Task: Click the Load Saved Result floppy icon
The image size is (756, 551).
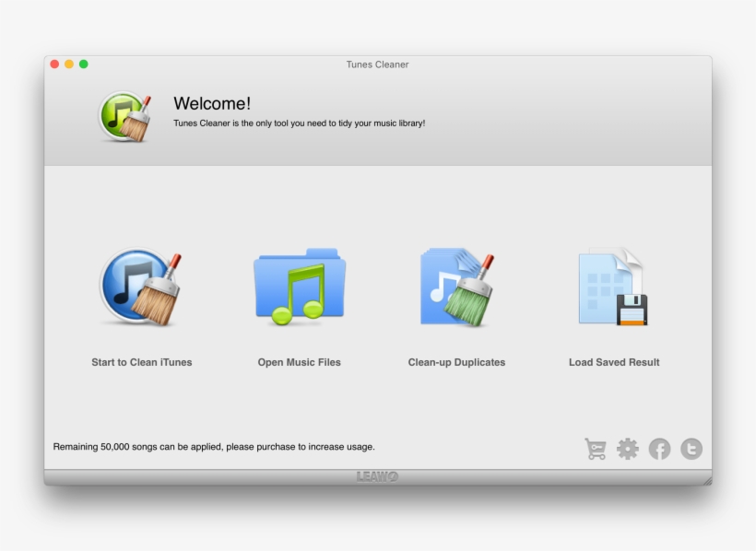Action: click(613, 287)
